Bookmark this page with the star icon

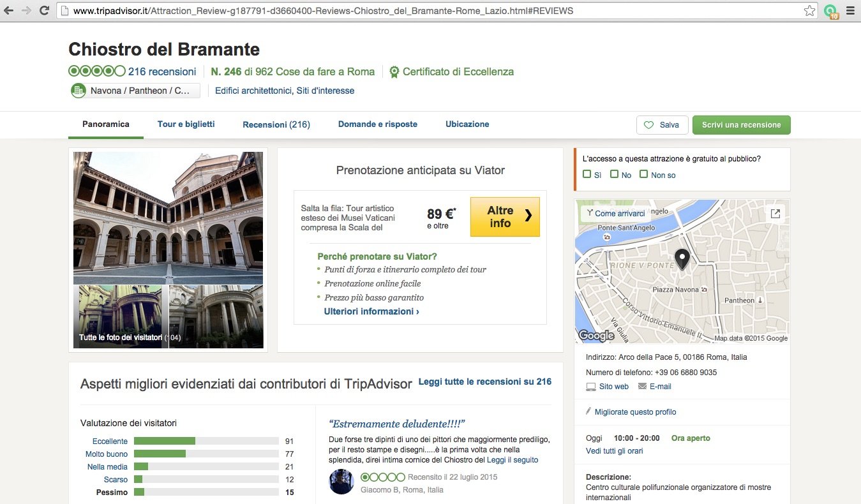tap(809, 11)
